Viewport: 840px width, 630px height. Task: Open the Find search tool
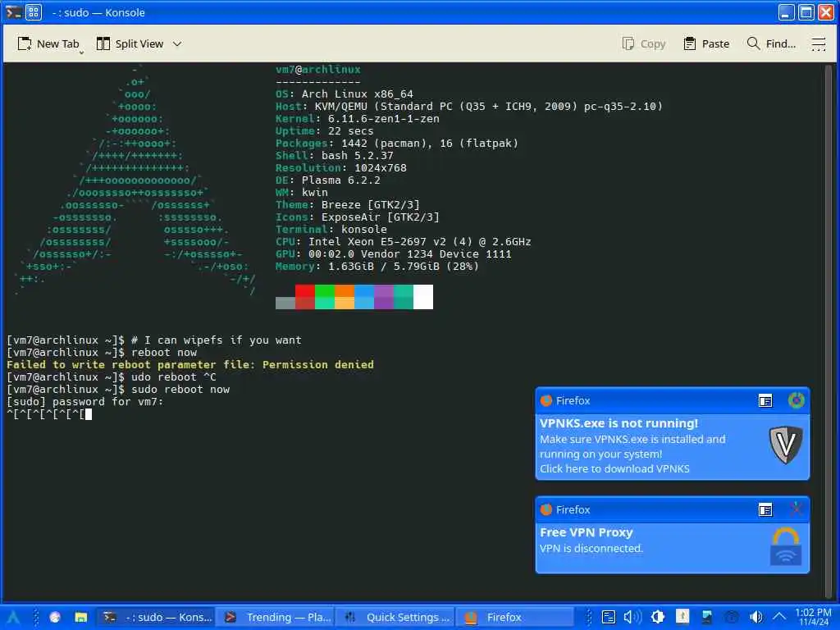771,44
